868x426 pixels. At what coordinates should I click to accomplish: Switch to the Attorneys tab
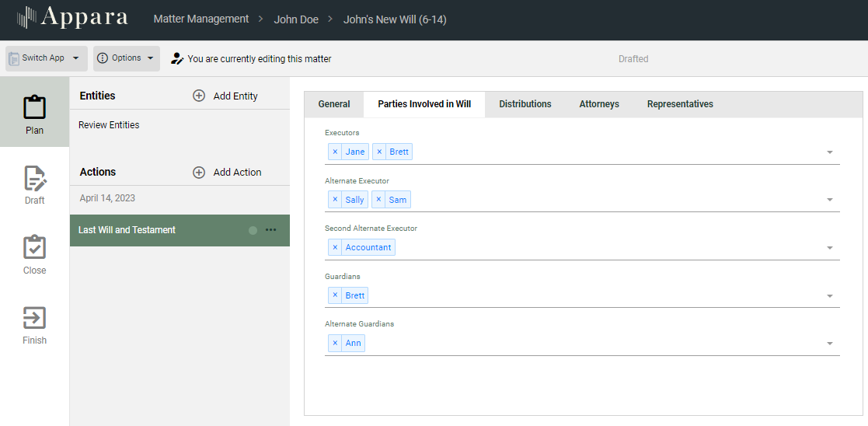coord(598,104)
